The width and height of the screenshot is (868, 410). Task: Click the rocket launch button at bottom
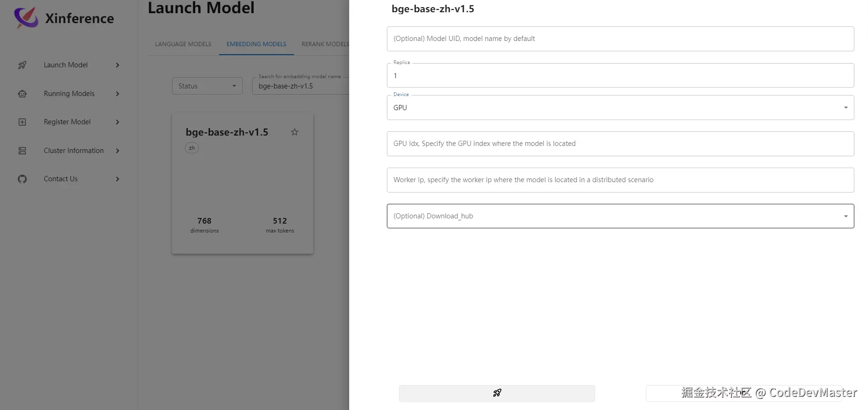tap(497, 393)
